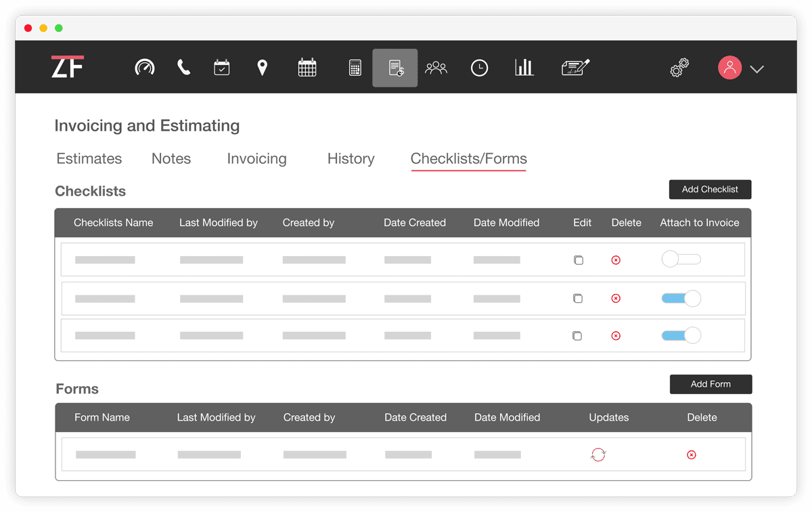This screenshot has height=512, width=812.
Task: Edit the second checklist row
Action: [578, 298]
